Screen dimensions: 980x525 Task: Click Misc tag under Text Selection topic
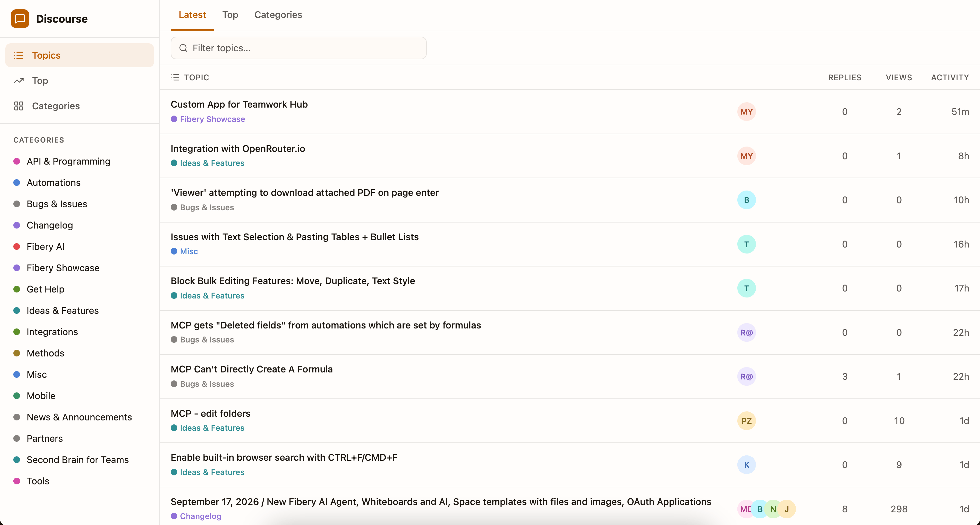[184, 251]
